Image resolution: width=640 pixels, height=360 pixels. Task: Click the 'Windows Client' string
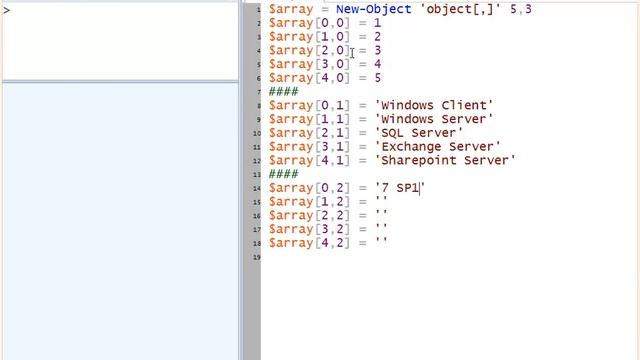coord(434,105)
